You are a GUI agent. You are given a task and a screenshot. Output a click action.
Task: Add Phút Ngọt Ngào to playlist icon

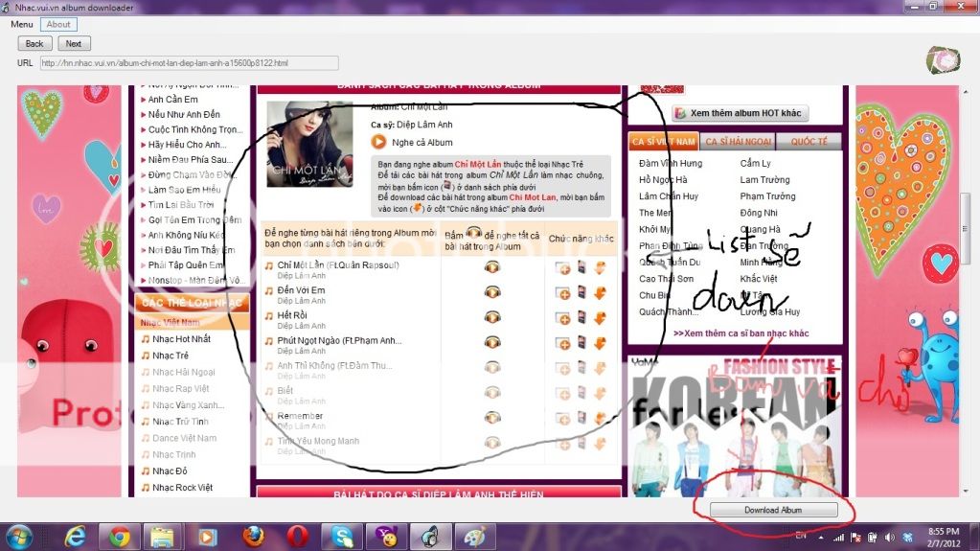562,343
